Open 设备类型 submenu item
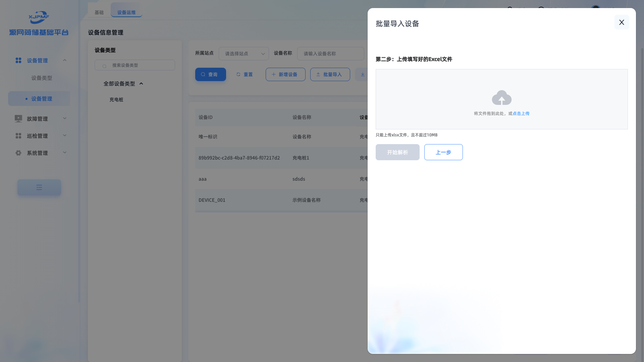The width and height of the screenshot is (644, 362). (x=42, y=78)
